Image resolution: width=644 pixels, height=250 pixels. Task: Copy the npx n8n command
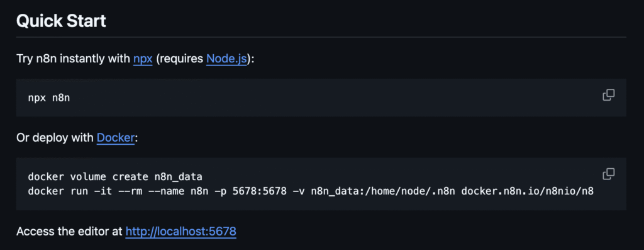(608, 95)
